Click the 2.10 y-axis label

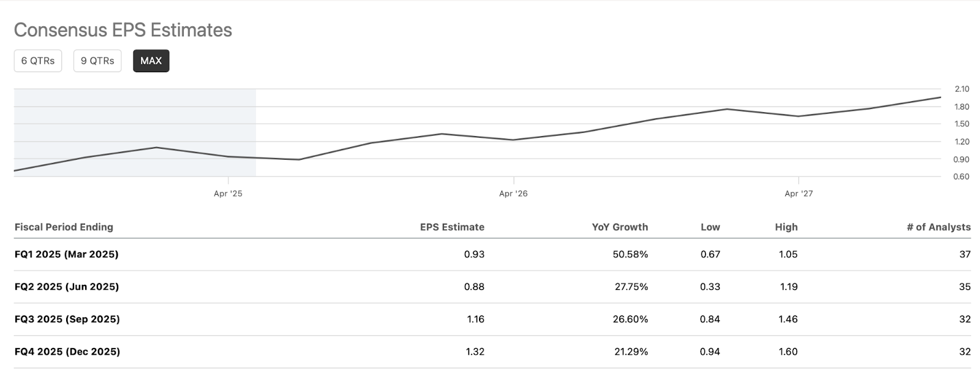pyautogui.click(x=961, y=89)
